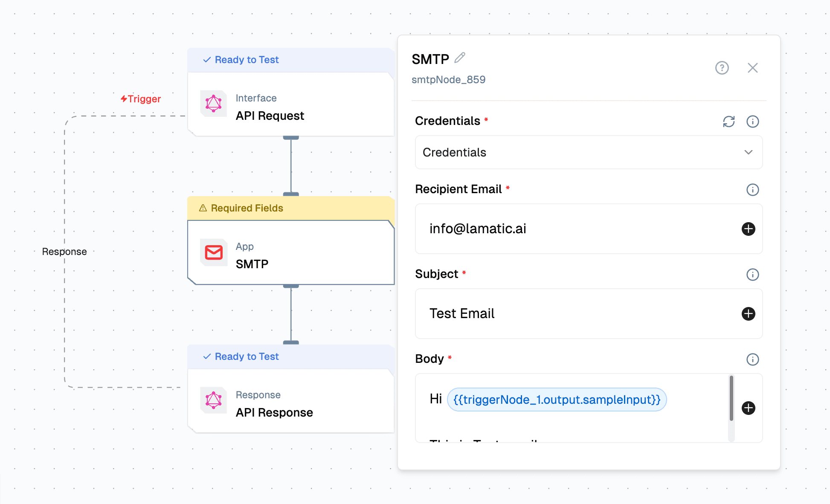Click the info icon beside Recipient Email

click(x=753, y=190)
